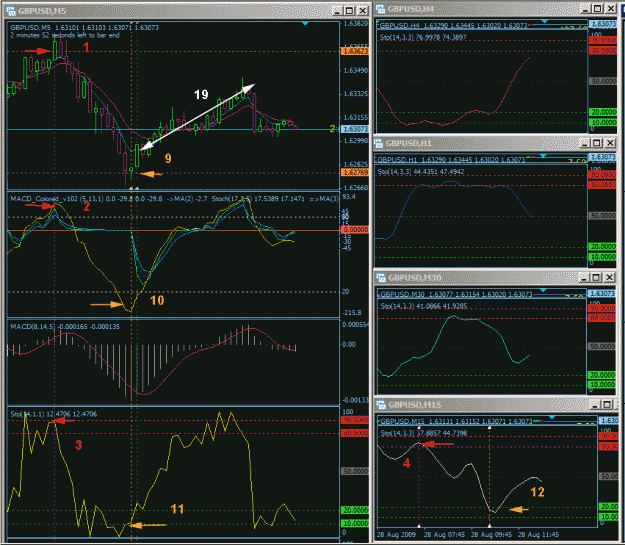Image resolution: width=625 pixels, height=545 pixels.
Task: Click the Sto(14,3,3) 44.4351 label in H1 chart
Action: coord(421,172)
